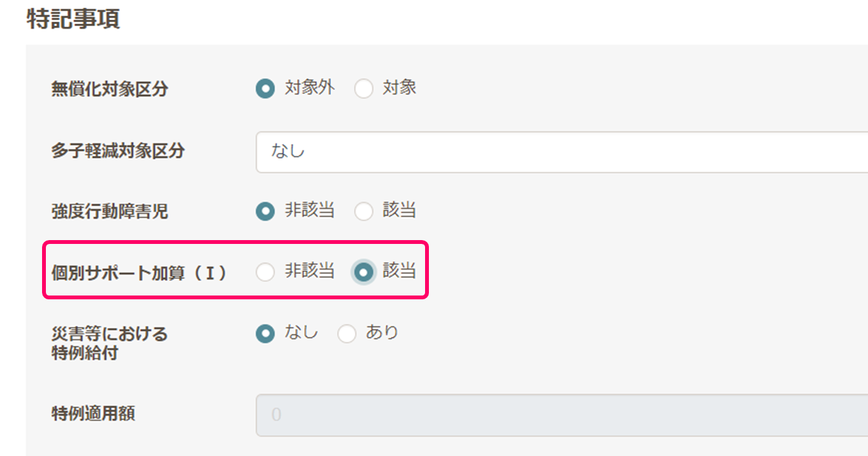868x456 pixels.
Task: Click the 特例適用額 field label
Action: (x=93, y=414)
